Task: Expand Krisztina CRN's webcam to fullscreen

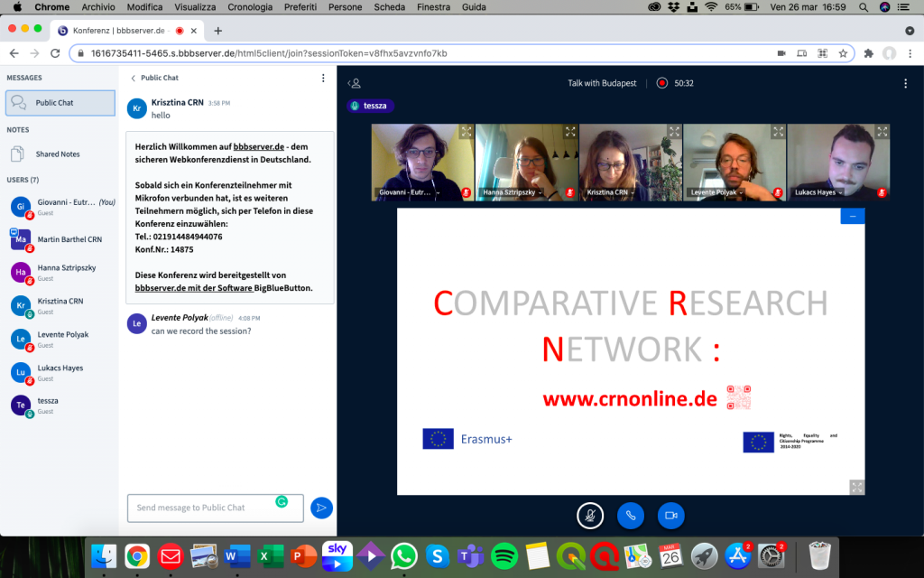Action: click(x=674, y=132)
